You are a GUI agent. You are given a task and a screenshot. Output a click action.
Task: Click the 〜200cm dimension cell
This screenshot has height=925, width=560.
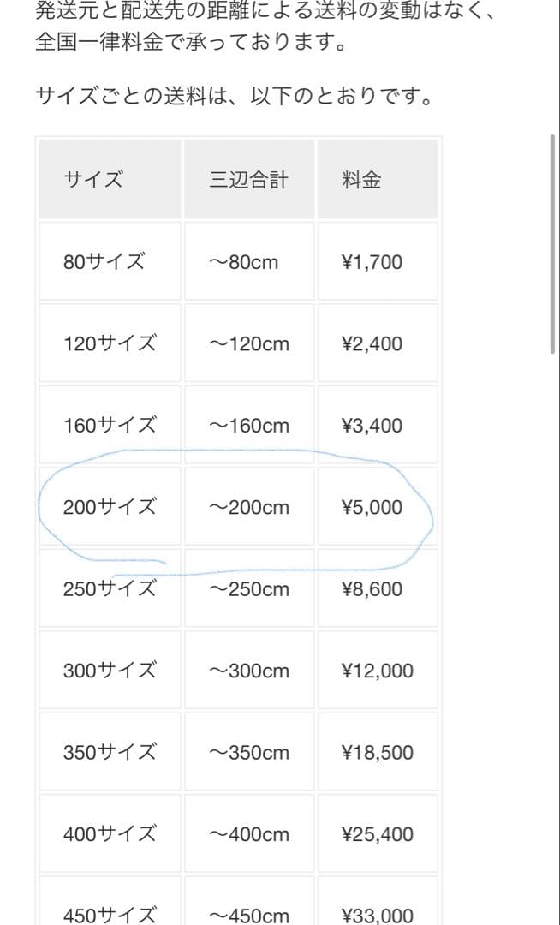(x=249, y=507)
